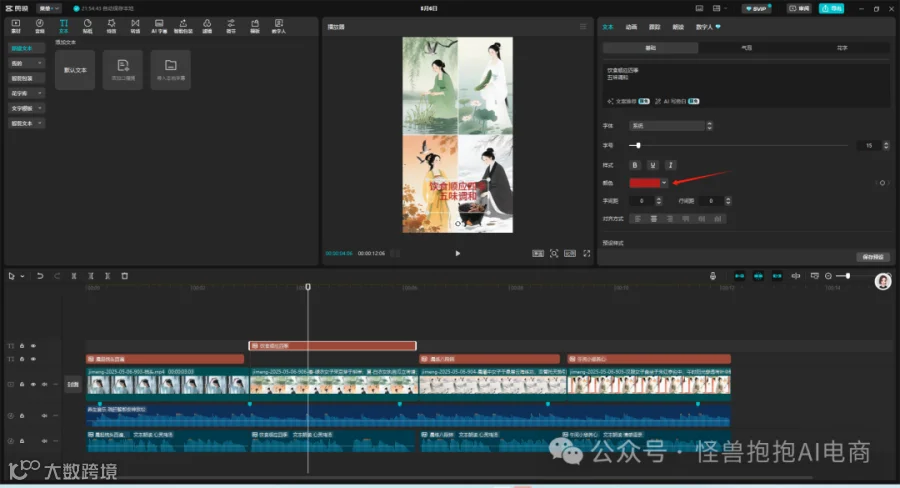Open the Adjust (调节) panel icon
Image resolution: width=900 pixels, height=488 pixels.
231,26
